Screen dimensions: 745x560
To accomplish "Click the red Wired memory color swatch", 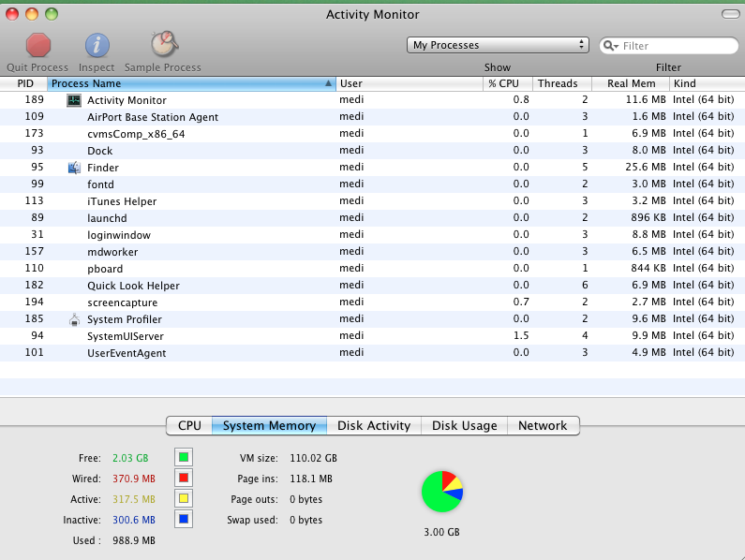I will pyautogui.click(x=184, y=478).
